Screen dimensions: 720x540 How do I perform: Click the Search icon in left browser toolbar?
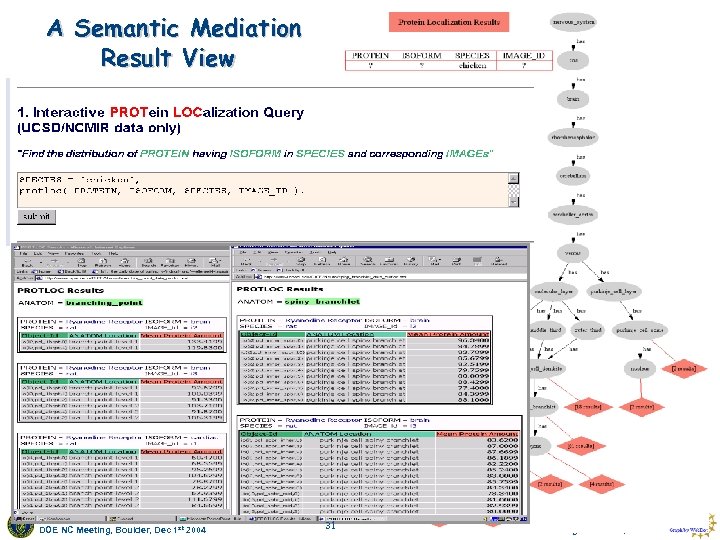pyautogui.click(x=149, y=262)
